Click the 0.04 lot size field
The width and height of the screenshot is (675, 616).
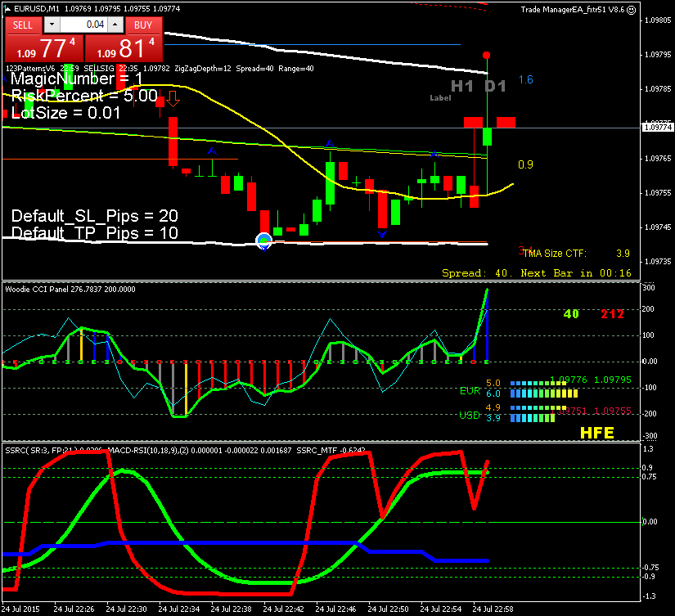point(83,25)
